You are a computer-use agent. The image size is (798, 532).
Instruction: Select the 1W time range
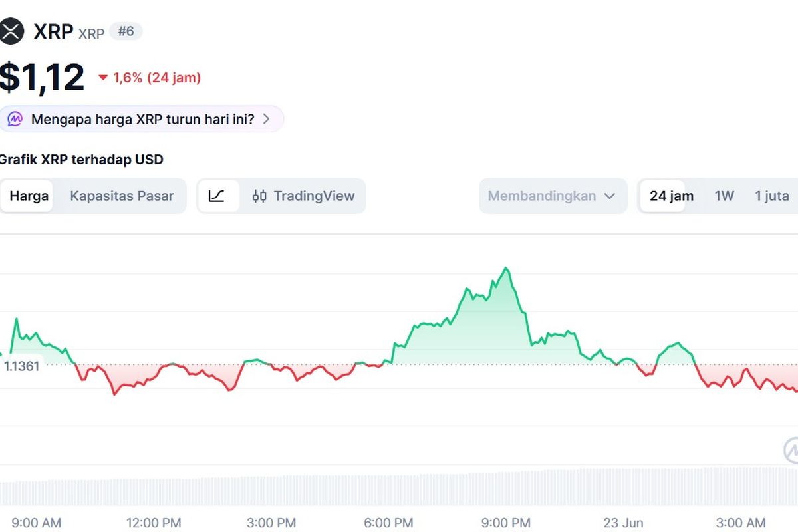point(724,196)
